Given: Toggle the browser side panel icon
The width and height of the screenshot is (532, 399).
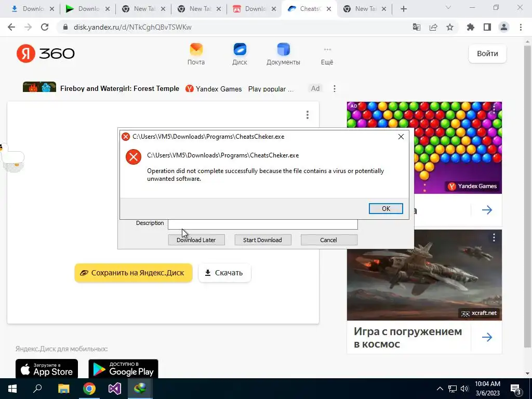Looking at the screenshot, I should (487, 27).
